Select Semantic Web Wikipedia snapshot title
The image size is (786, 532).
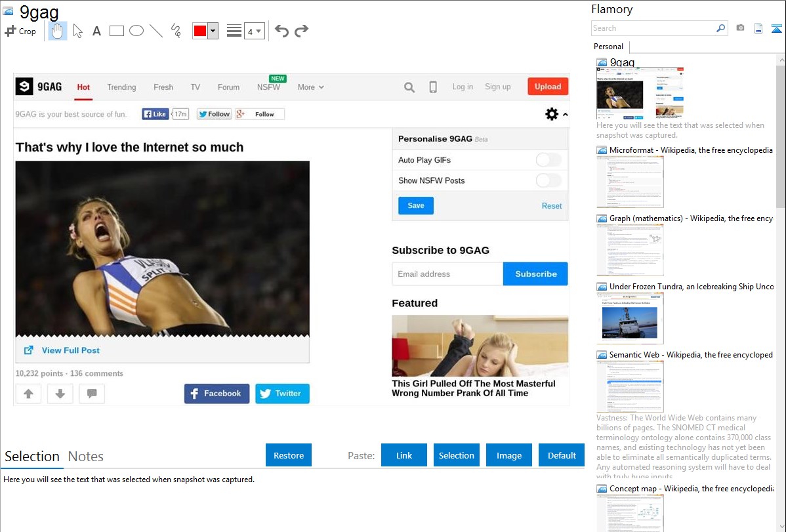[691, 354]
